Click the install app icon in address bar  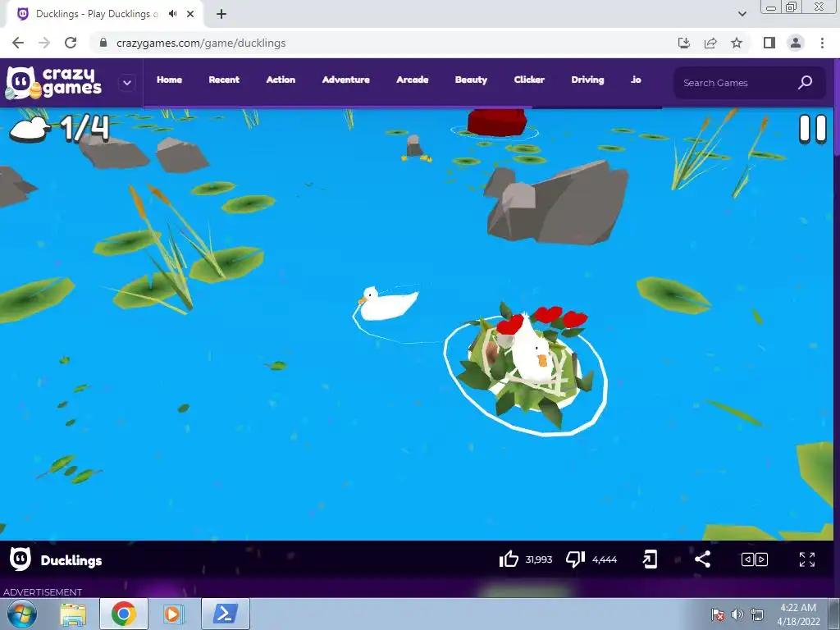(683, 43)
